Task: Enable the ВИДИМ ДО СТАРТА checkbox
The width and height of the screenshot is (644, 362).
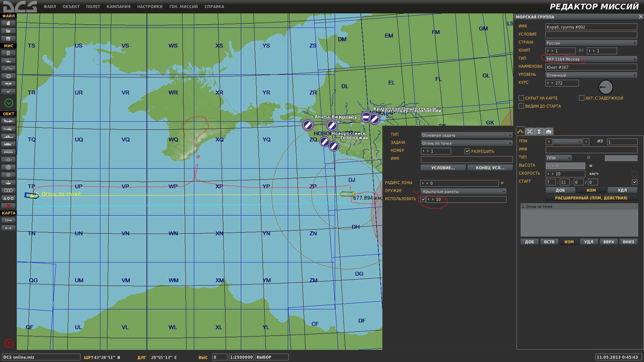Action: tap(521, 106)
